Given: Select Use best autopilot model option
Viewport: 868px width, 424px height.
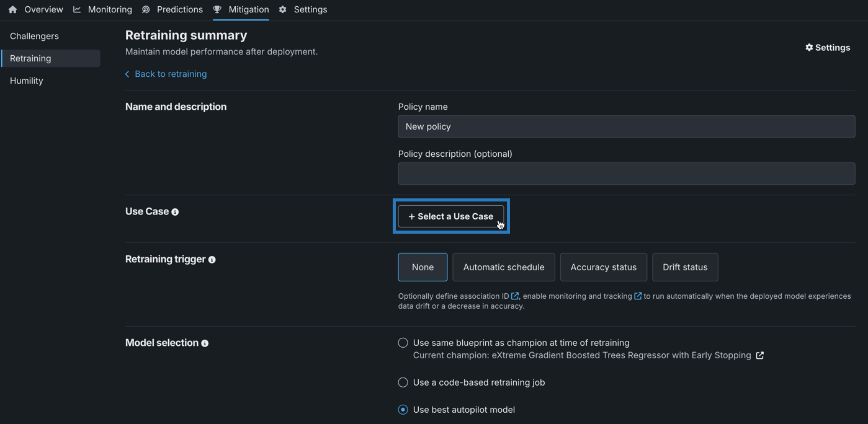Looking at the screenshot, I should pyautogui.click(x=403, y=410).
